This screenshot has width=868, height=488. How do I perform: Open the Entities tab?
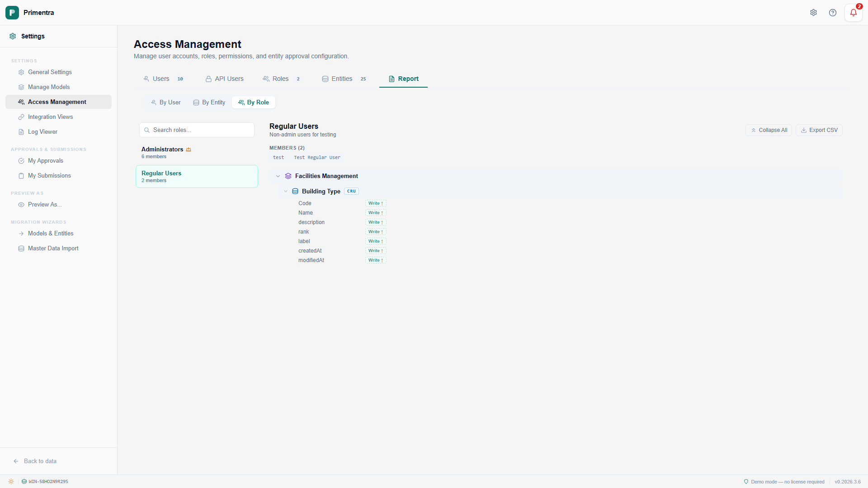[342, 79]
